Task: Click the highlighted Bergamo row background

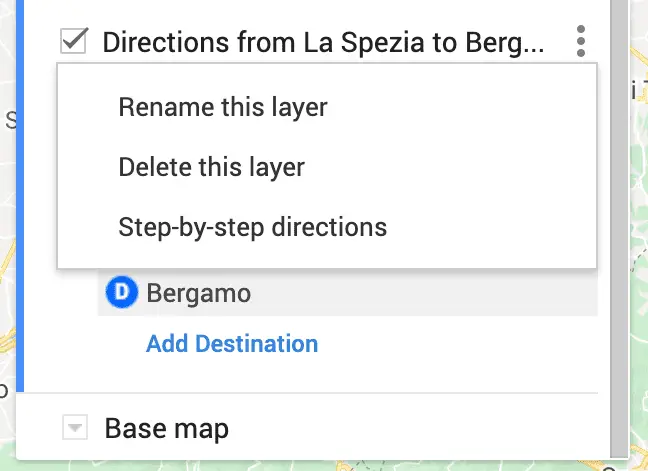Action: point(413,293)
